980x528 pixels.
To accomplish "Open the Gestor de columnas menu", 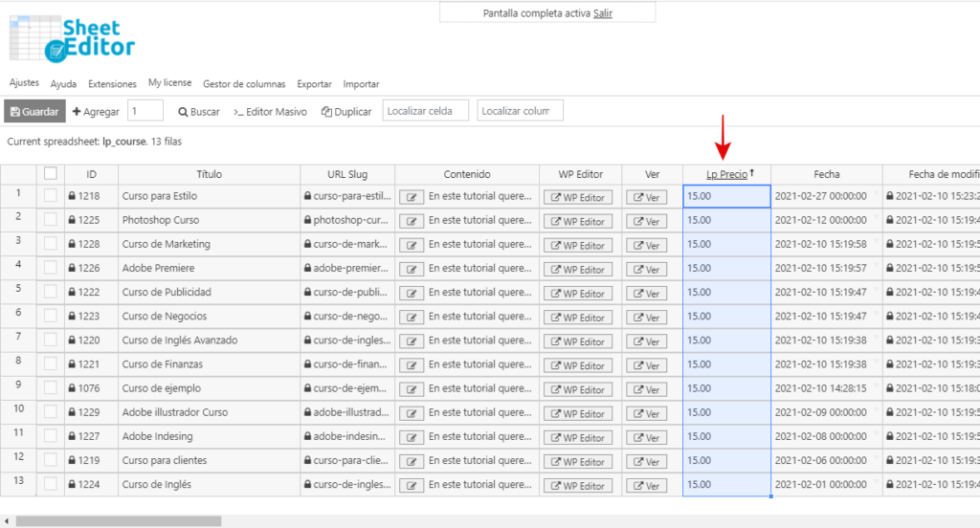I will click(x=244, y=84).
